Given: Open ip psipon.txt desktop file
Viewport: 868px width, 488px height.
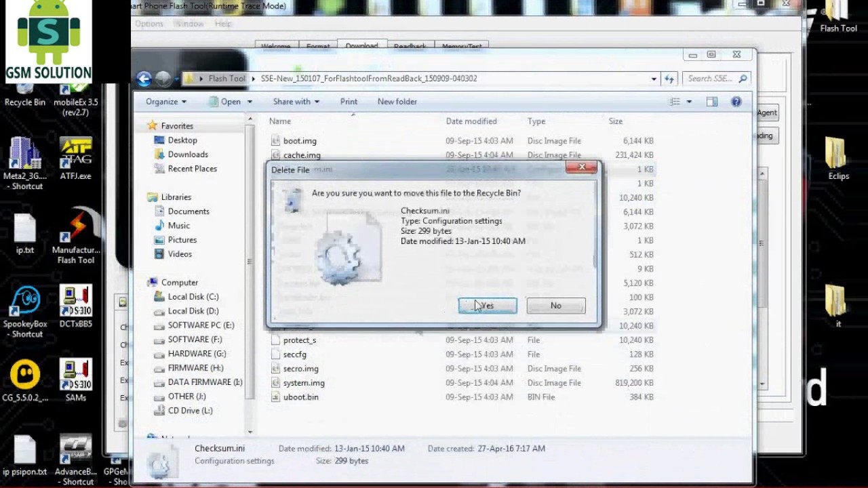Looking at the screenshot, I should click(25, 455).
